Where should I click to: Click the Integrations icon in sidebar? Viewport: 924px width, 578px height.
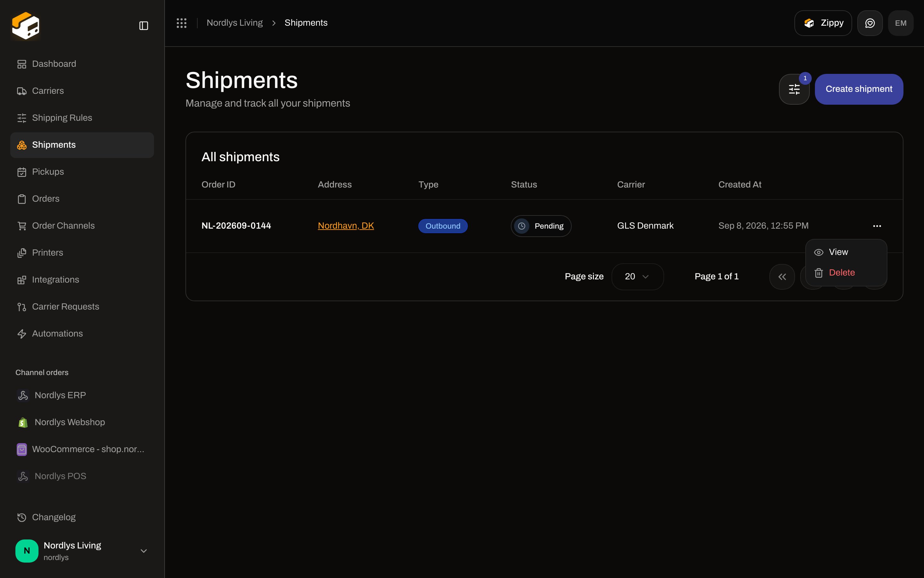tap(22, 280)
